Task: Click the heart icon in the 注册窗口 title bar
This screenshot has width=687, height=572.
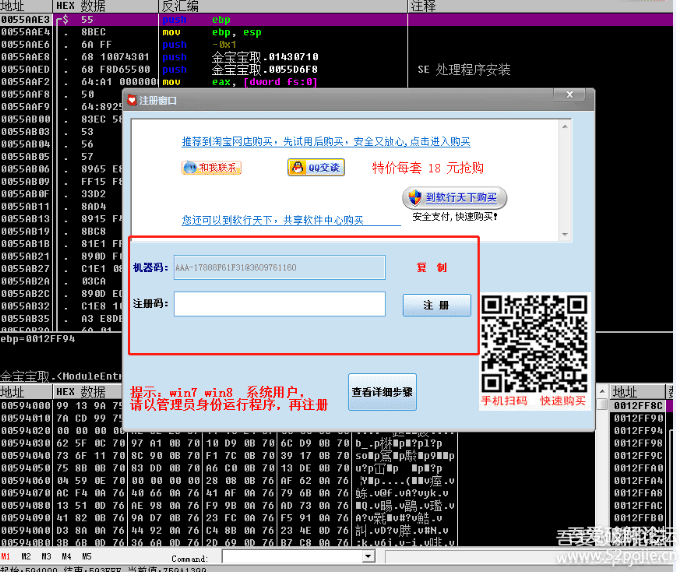Action: coord(131,100)
